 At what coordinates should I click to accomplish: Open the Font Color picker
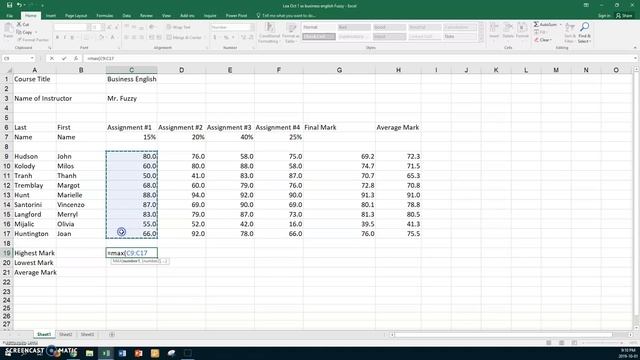point(113,37)
